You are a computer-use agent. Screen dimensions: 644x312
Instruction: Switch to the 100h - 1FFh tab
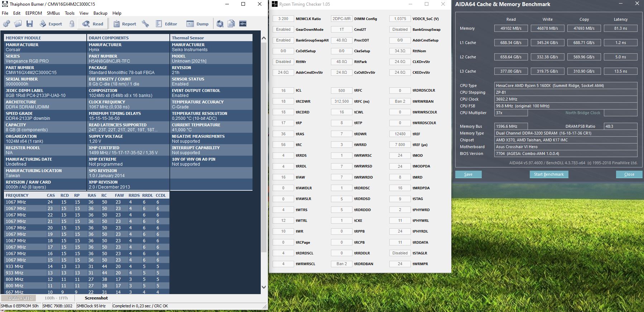click(x=56, y=298)
